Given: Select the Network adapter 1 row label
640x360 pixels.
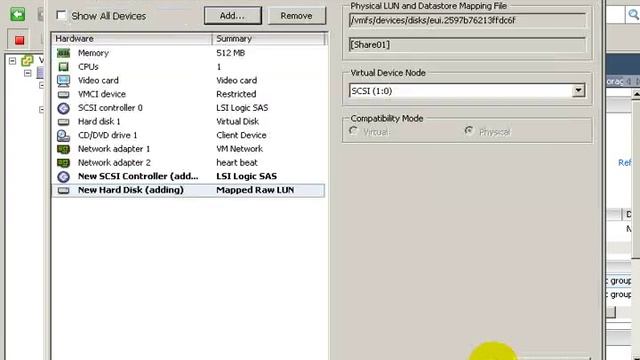Looking at the screenshot, I should tap(114, 149).
